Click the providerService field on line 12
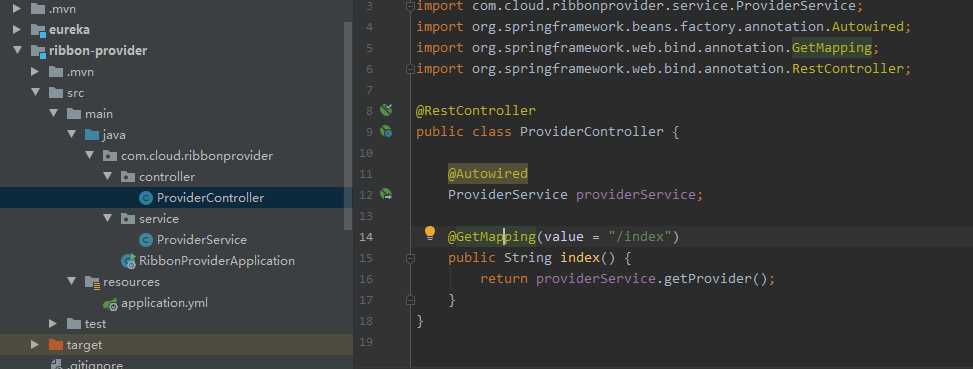Screen dimensions: 973x369 coord(635,195)
